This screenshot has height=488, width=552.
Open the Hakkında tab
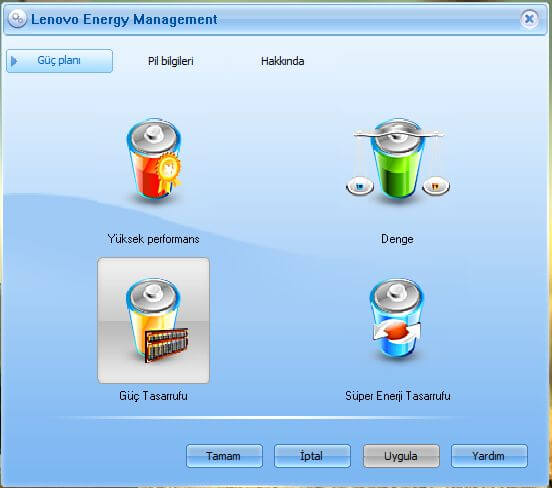pos(282,61)
